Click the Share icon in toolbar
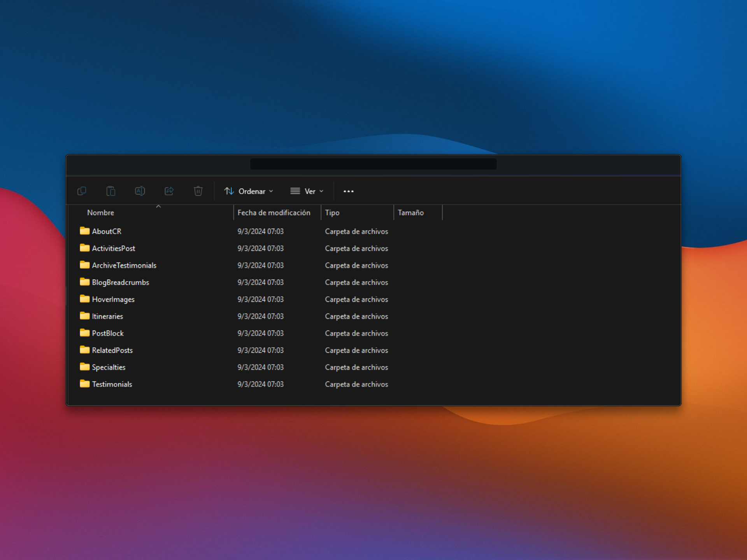The width and height of the screenshot is (747, 560). click(x=169, y=191)
